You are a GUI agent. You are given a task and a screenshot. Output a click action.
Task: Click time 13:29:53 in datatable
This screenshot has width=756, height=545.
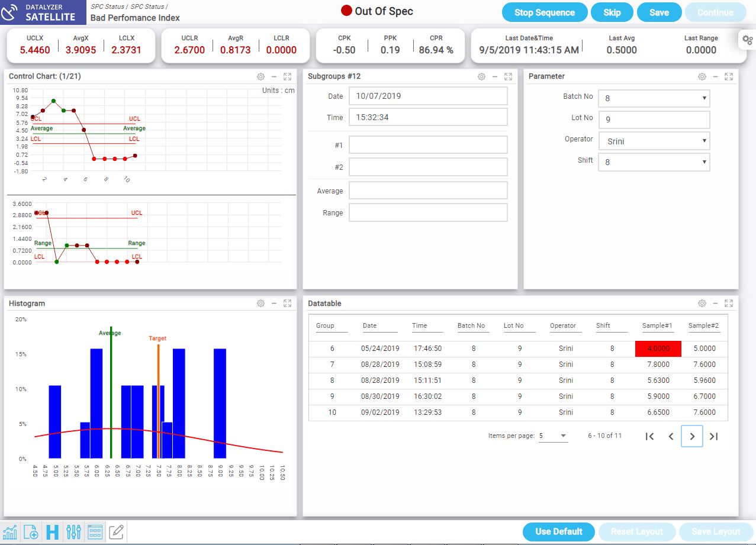pyautogui.click(x=427, y=412)
